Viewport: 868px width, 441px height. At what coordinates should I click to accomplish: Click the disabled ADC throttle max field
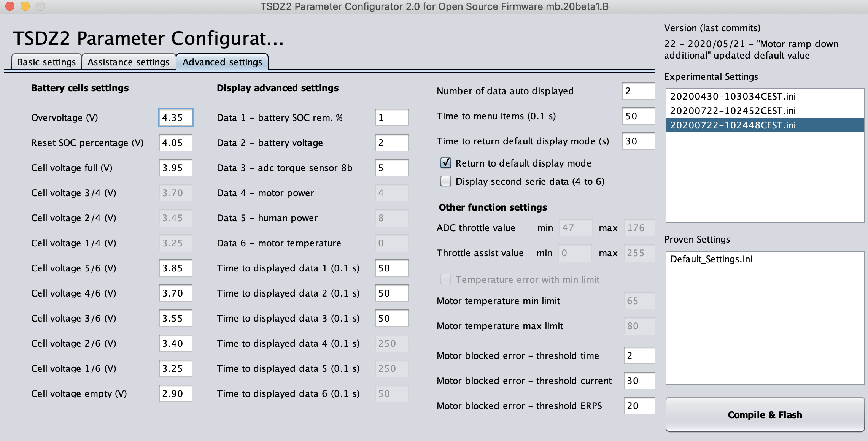(639, 228)
